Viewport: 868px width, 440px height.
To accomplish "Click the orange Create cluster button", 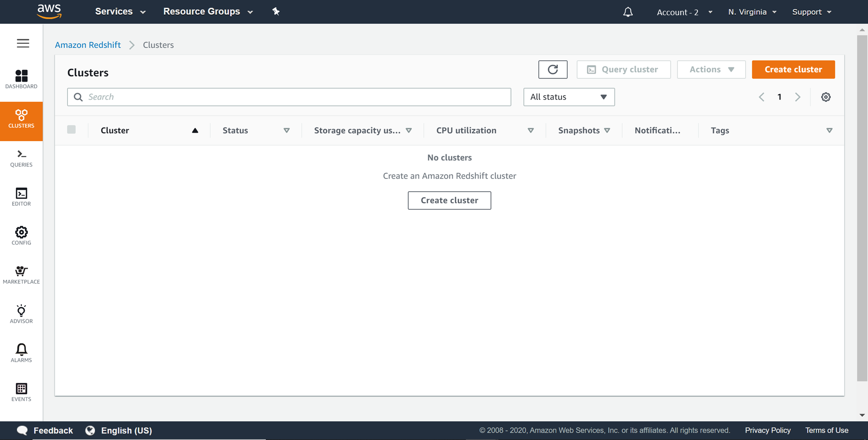I will (x=793, y=69).
